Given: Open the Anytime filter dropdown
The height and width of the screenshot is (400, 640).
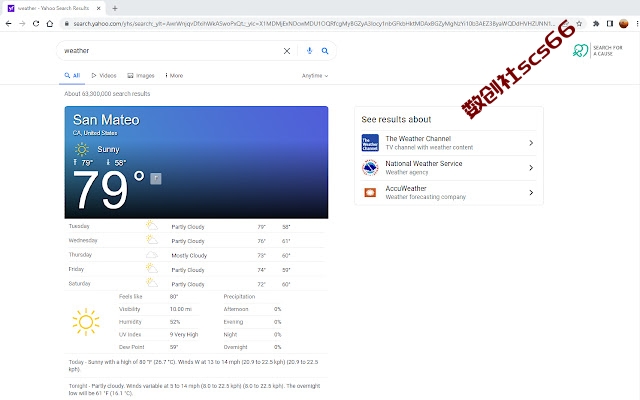Looking at the screenshot, I should tap(315, 76).
